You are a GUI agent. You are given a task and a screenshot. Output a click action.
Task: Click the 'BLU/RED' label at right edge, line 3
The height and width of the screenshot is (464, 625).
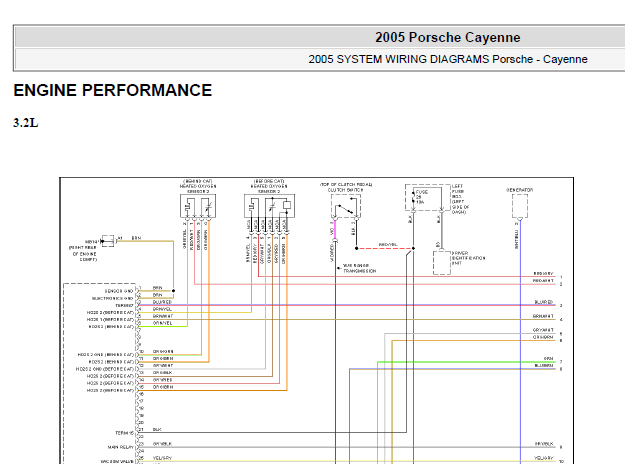click(x=544, y=302)
